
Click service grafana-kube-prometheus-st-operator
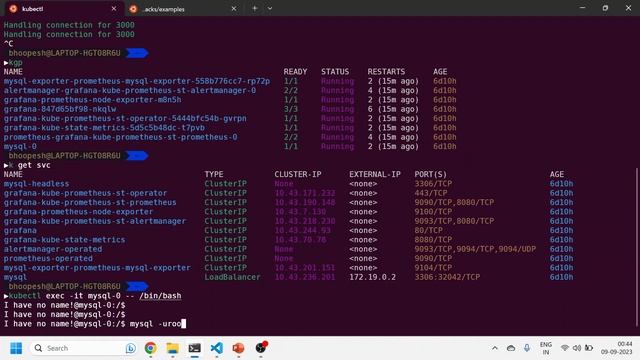tap(85, 193)
